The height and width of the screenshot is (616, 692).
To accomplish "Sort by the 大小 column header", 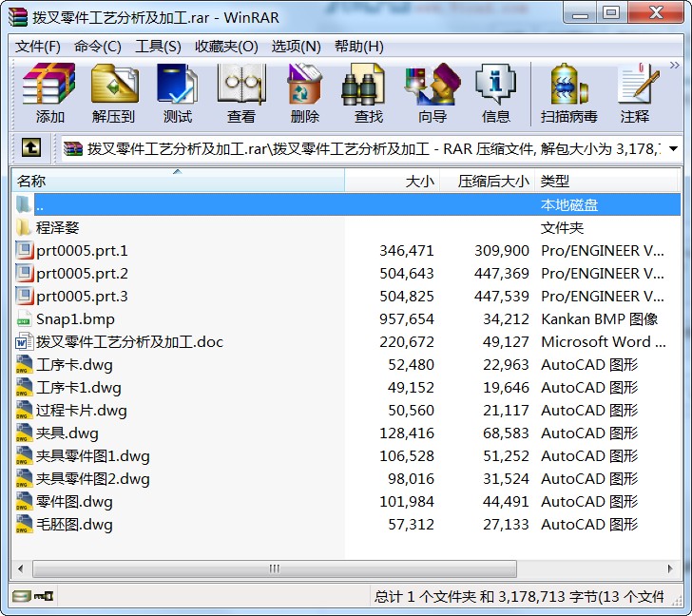I will (392, 181).
